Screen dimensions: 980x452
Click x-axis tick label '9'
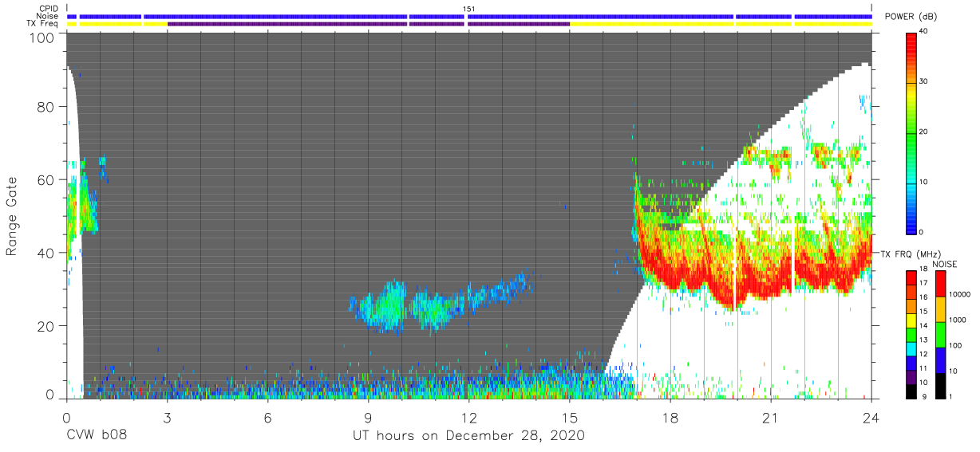pyautogui.click(x=369, y=418)
